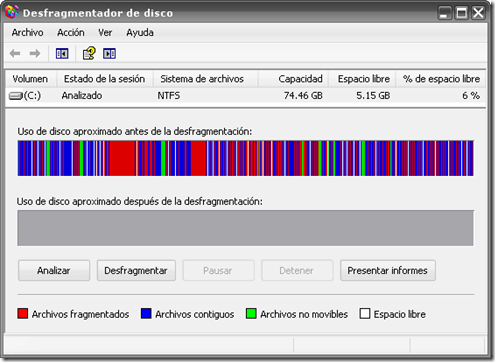The height and width of the screenshot is (362, 495).
Task: Click the '74.46 GB' capacity value
Action: point(303,96)
